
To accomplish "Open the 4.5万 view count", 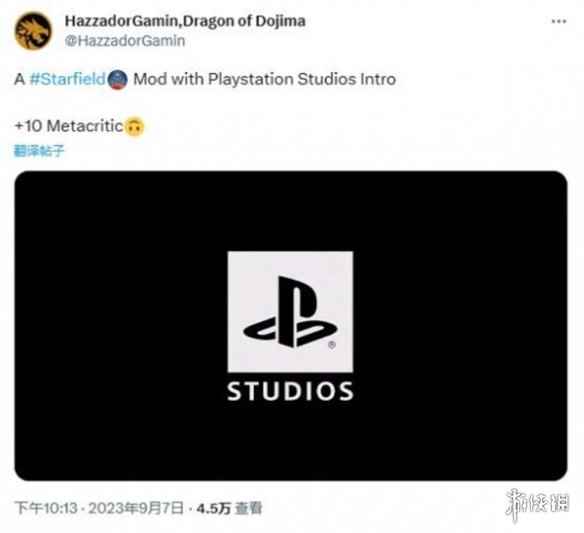I will [x=214, y=508].
